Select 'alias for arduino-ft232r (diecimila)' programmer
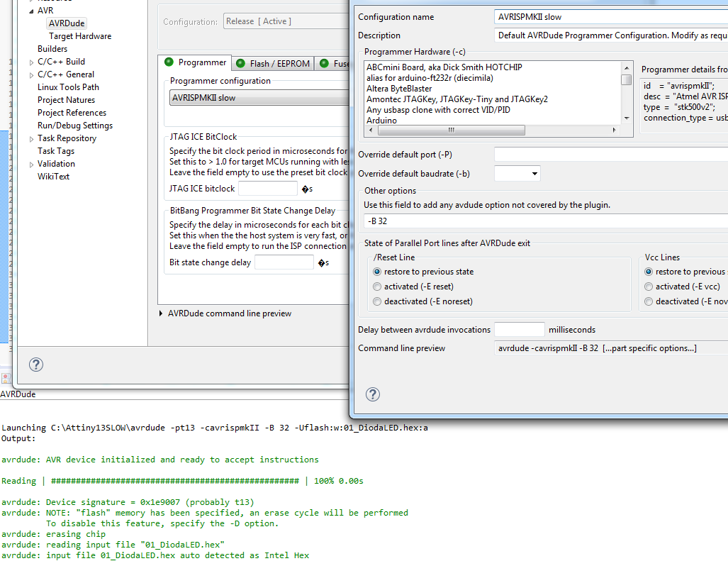Viewport: 728px width, 561px height. tap(430, 78)
